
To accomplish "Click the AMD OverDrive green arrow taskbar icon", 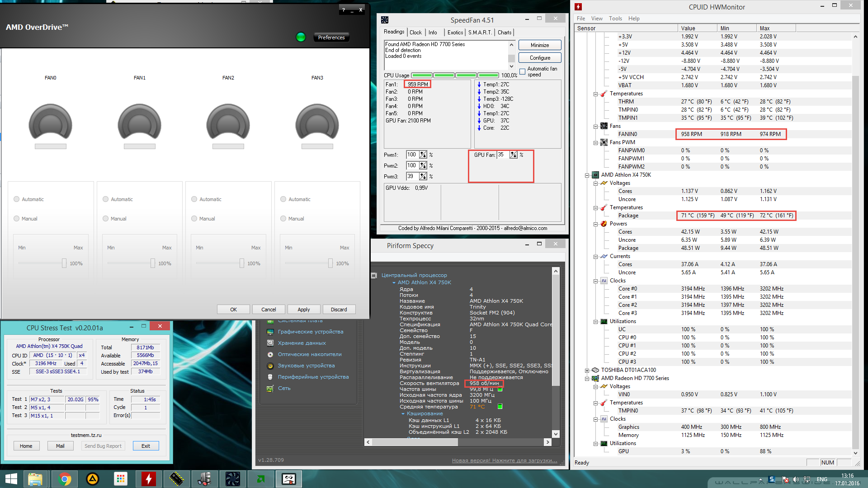I will 261,479.
